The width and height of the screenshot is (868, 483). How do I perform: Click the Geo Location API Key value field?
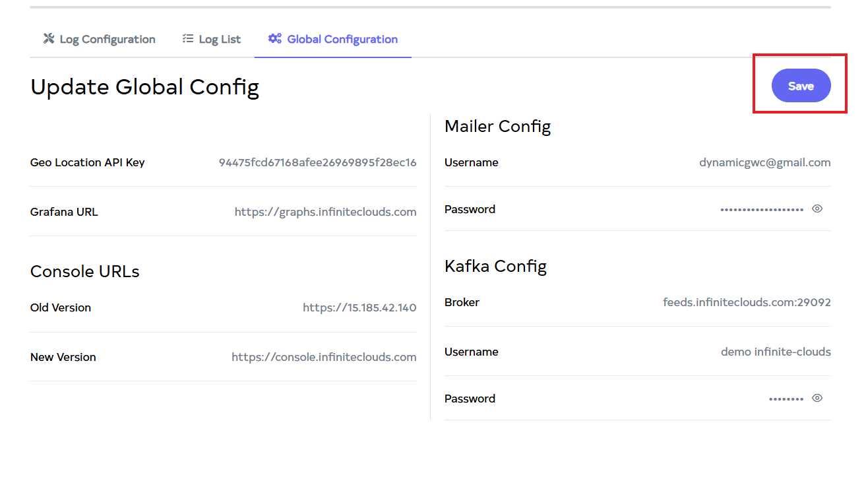(317, 163)
